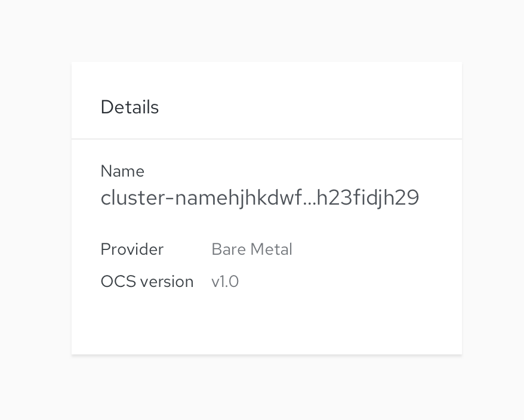This screenshot has height=420, width=524.
Task: Click the gray background outside the card
Action: pos(36,209)
